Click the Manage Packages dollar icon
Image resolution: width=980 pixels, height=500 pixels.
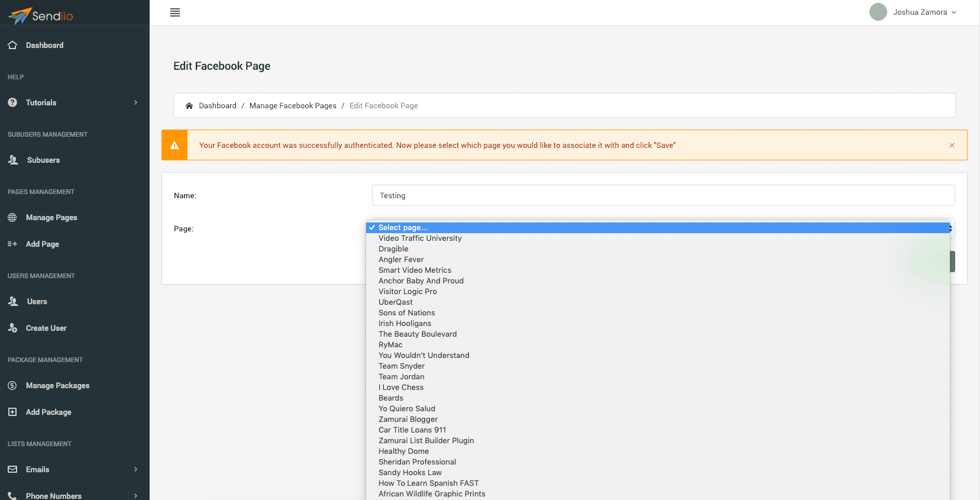(x=12, y=385)
